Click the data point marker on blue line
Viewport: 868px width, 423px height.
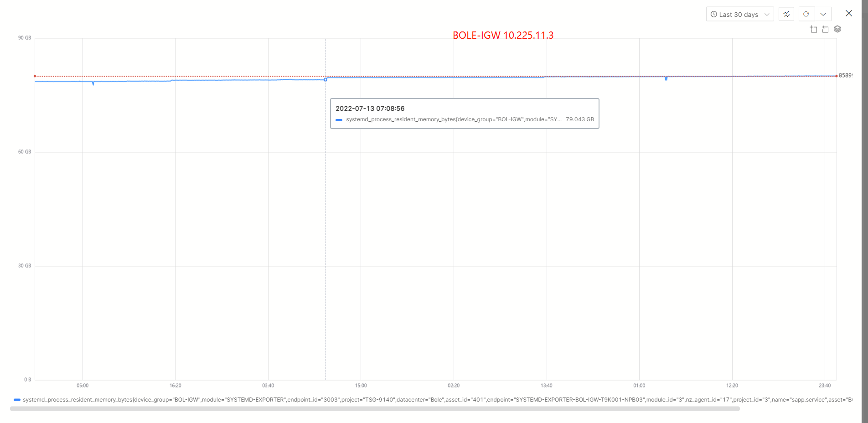pyautogui.click(x=325, y=79)
